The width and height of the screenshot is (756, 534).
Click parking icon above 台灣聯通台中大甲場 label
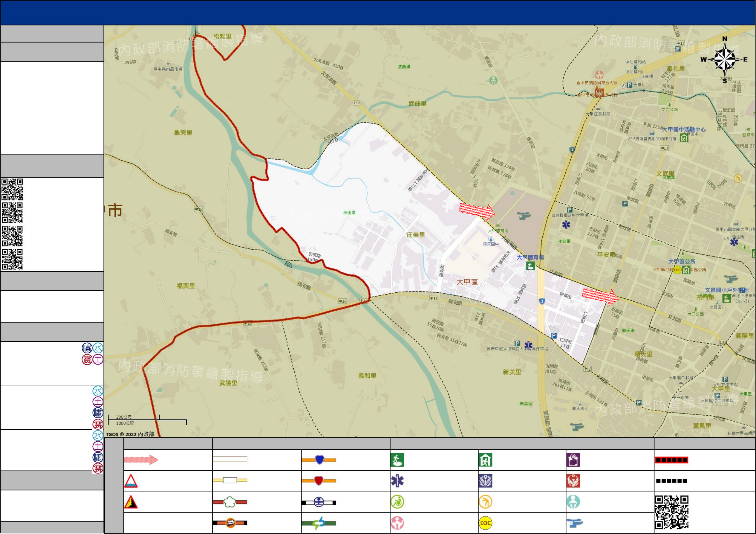pyautogui.click(x=570, y=210)
